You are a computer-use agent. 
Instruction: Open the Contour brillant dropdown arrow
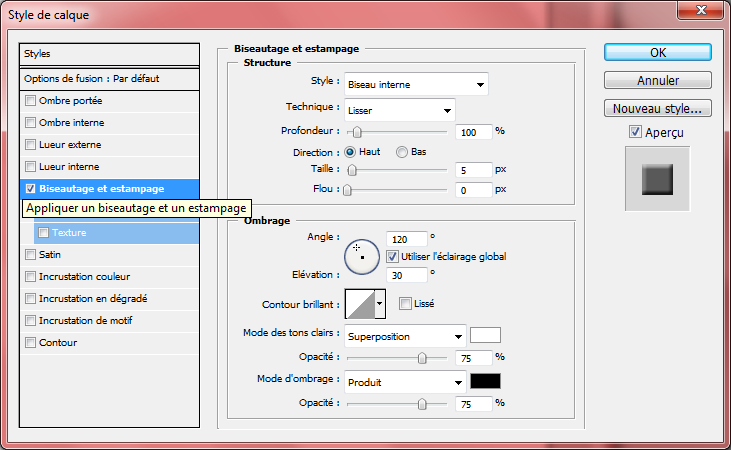(x=379, y=304)
